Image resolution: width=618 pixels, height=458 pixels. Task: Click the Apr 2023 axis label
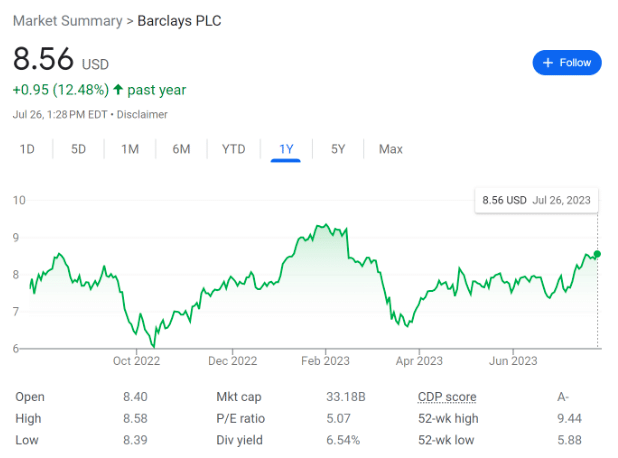419,361
